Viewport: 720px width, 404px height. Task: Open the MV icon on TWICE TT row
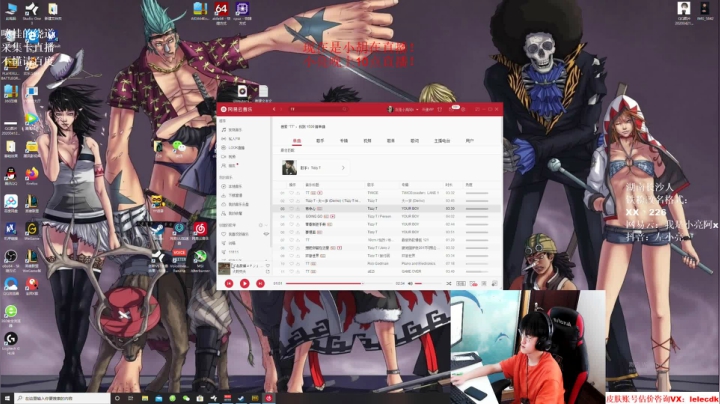tap(320, 193)
